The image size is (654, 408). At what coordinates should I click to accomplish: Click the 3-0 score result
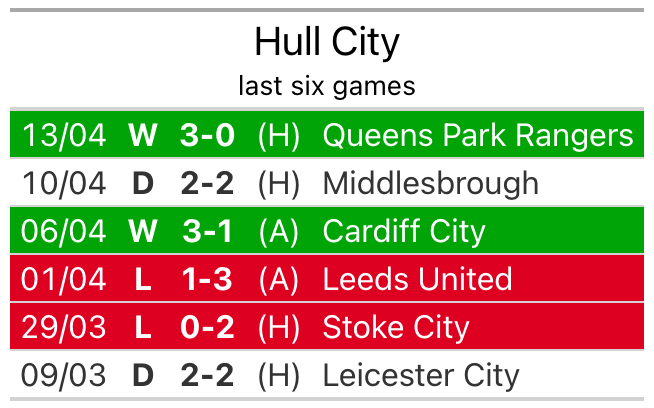(207, 136)
